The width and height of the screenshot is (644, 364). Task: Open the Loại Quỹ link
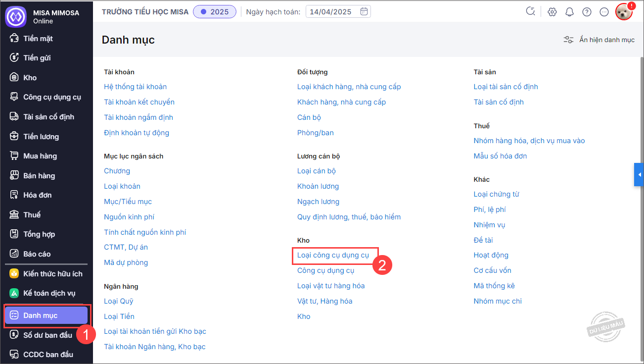point(119,301)
